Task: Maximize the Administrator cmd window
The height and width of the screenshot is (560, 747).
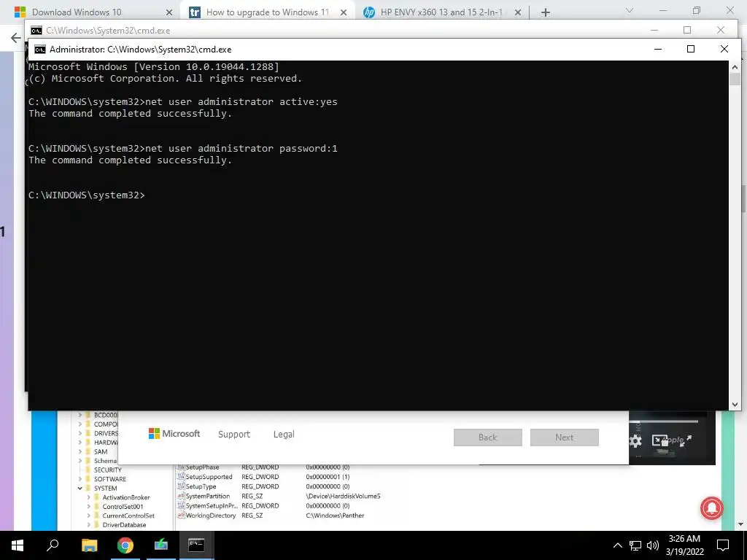Action: pos(691,49)
